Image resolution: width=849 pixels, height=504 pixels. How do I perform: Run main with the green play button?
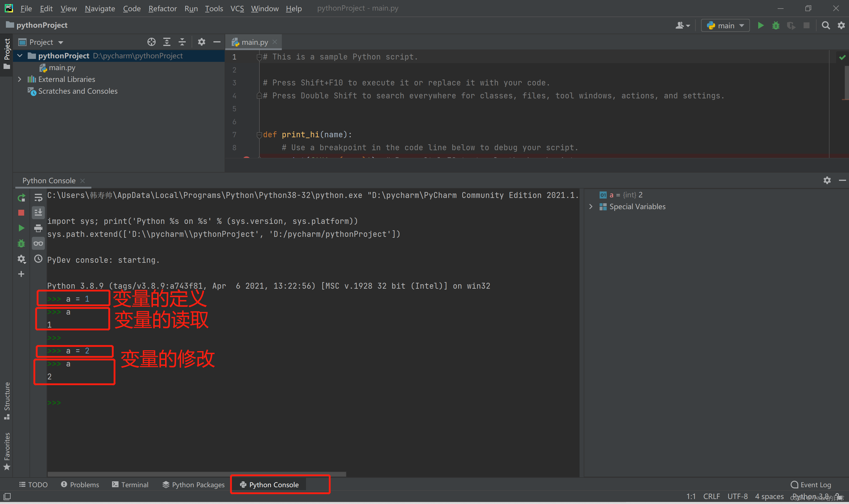click(761, 25)
